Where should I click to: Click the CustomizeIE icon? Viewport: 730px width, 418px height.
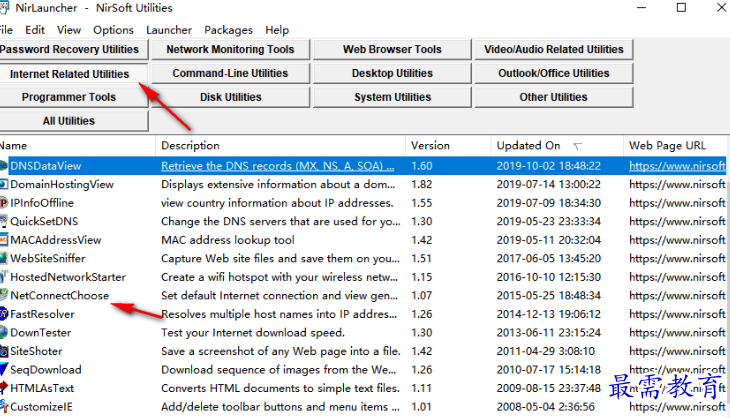tap(4, 407)
